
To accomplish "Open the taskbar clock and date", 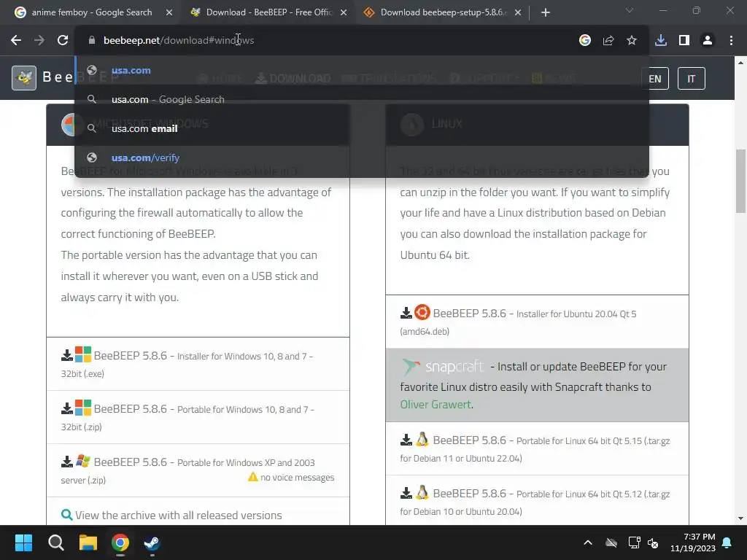I will click(693, 542).
